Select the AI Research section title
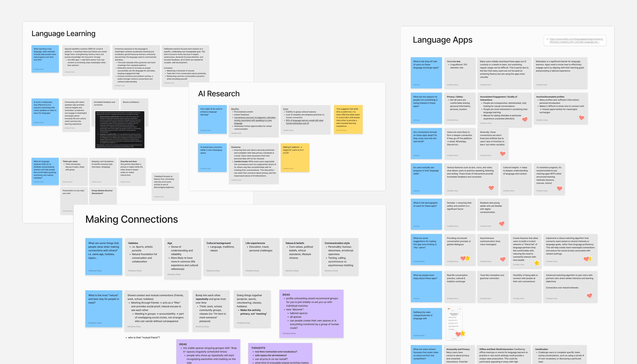The image size is (637, 364). [219, 94]
